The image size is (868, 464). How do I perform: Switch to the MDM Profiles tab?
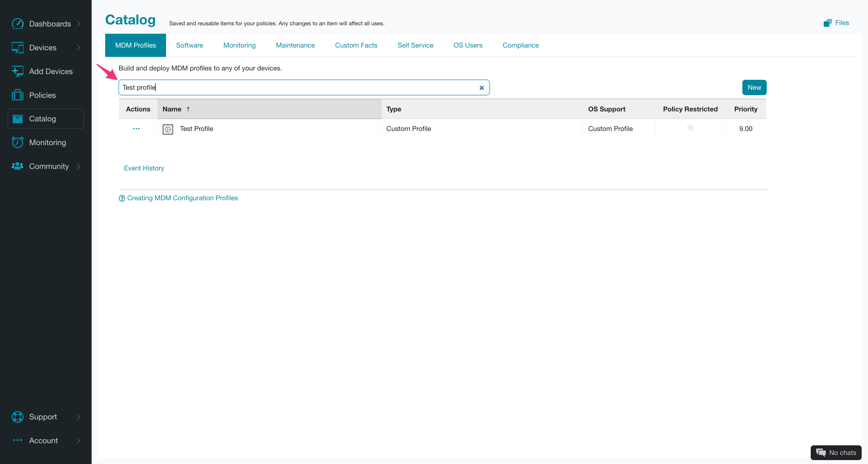tap(135, 45)
